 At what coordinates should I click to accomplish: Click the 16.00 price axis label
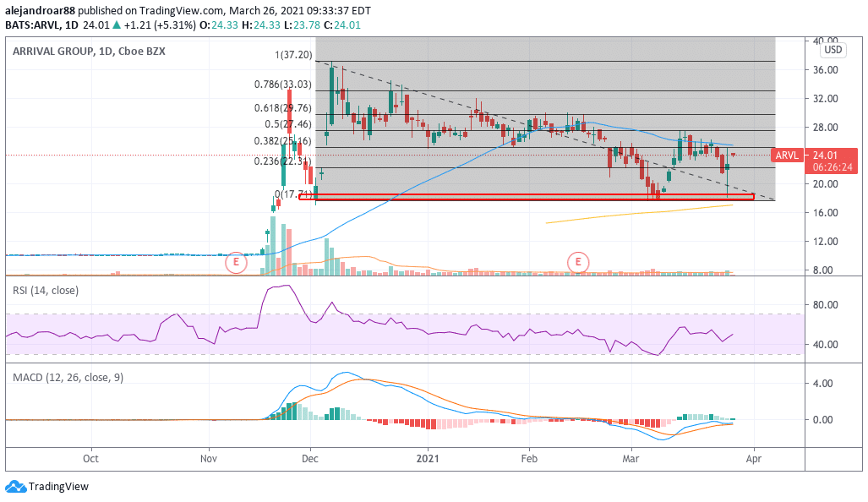825,212
